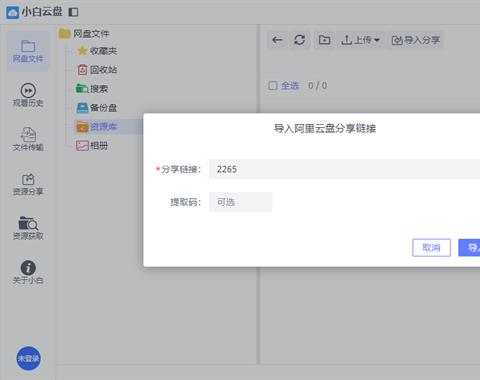Click the refresh toolbar icon
Image resolution: width=480 pixels, height=380 pixels.
point(299,40)
